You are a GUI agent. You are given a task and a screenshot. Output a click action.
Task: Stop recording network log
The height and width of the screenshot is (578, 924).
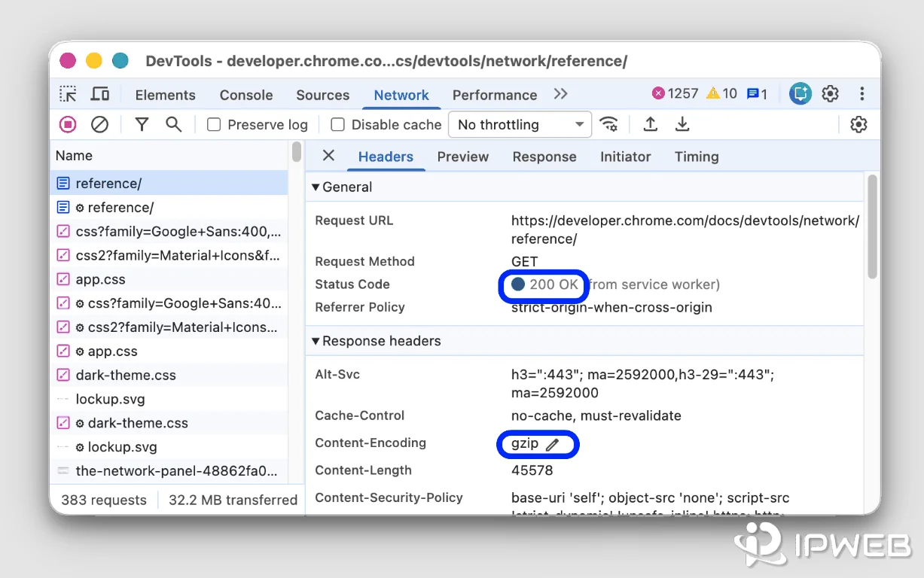(x=69, y=124)
